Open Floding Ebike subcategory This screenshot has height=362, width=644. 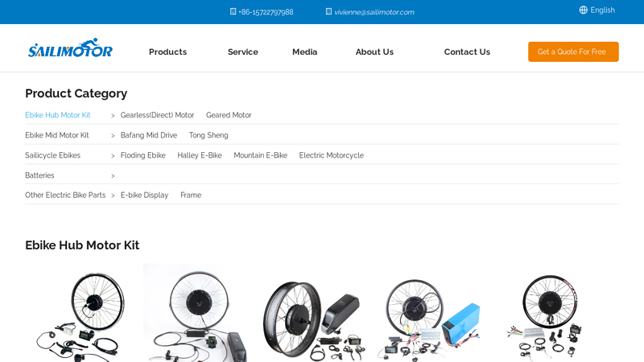pyautogui.click(x=143, y=155)
